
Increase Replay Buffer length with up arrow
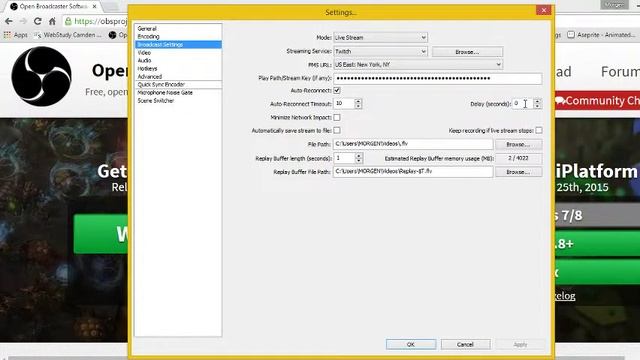pyautogui.click(x=359, y=156)
